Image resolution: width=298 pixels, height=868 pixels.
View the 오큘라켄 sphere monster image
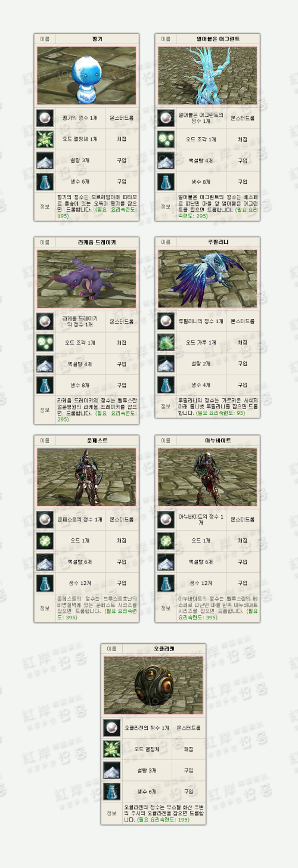tap(153, 686)
